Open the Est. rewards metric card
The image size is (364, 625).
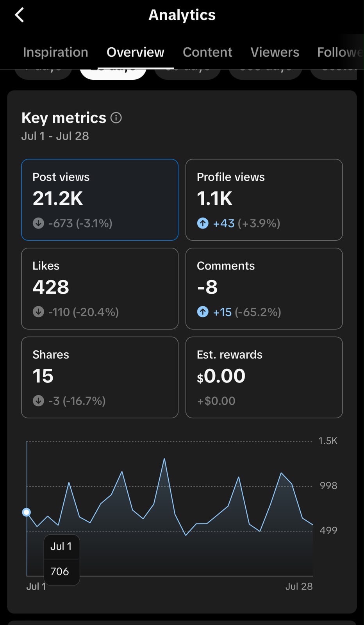pos(264,377)
